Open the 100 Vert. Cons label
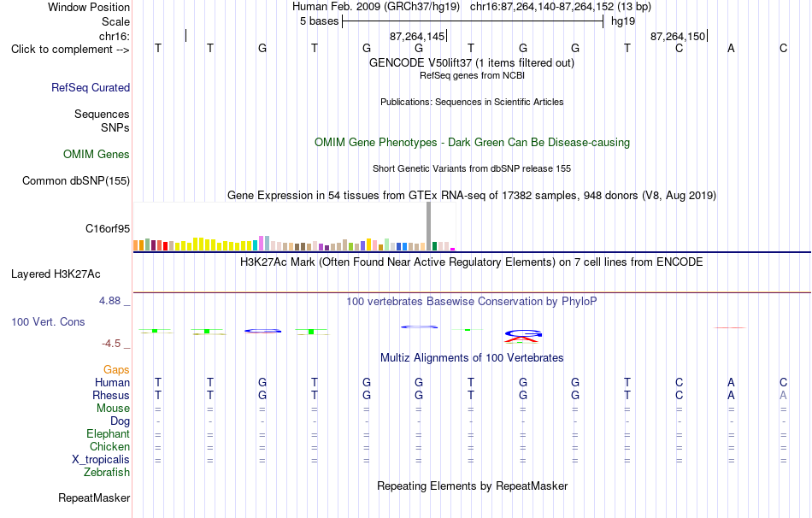The height and width of the screenshot is (518, 812). (48, 321)
